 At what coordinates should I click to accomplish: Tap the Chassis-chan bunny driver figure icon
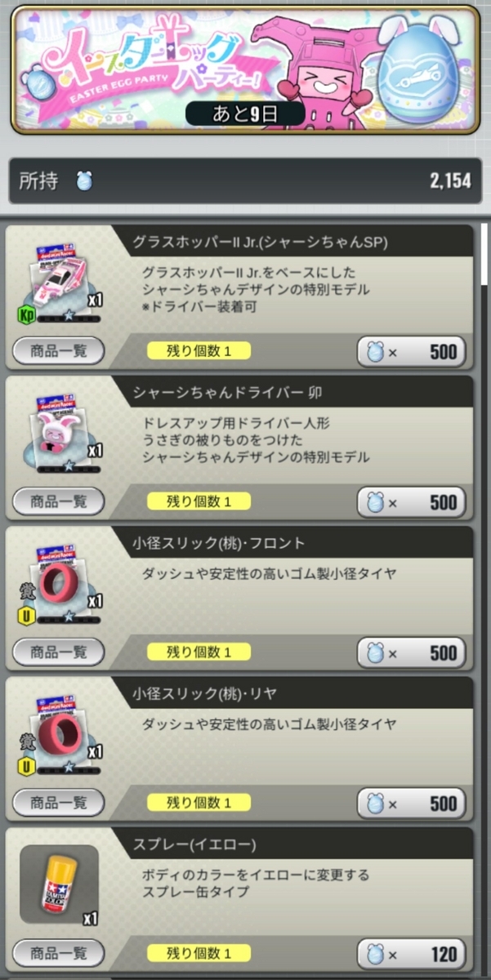coord(61,430)
